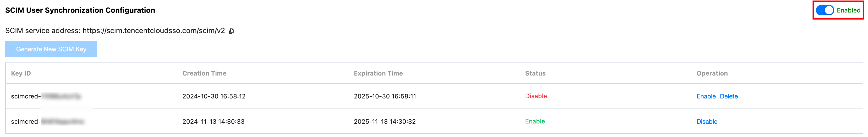The image size is (868, 137).
Task: Delete the disabled SCIM key
Action: tap(729, 96)
